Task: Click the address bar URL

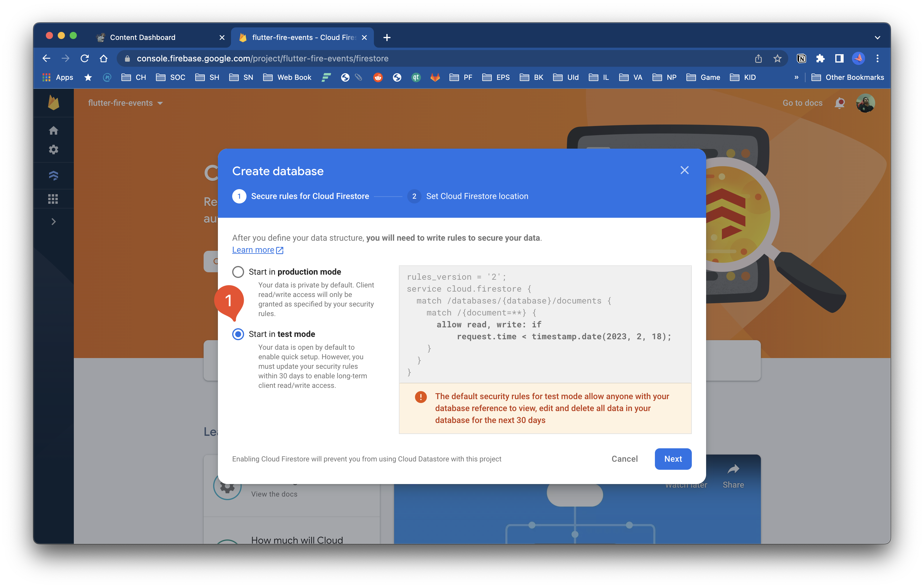Action: (x=263, y=58)
